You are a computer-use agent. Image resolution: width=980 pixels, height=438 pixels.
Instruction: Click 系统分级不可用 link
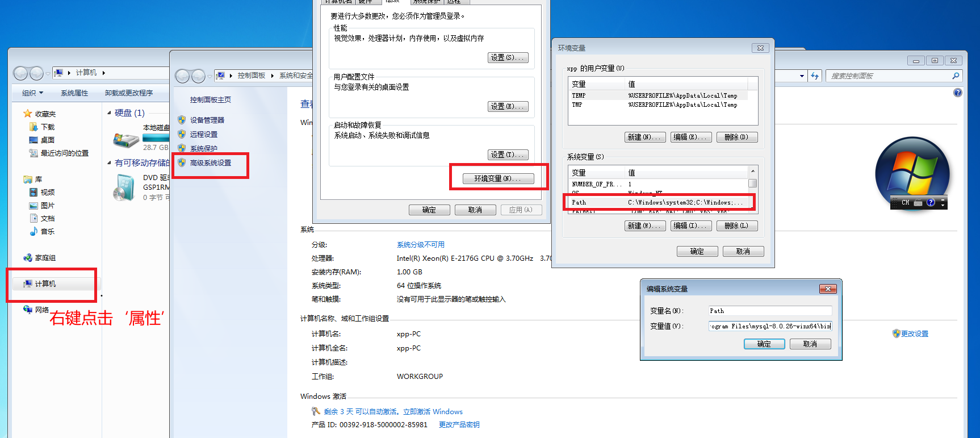pos(421,244)
